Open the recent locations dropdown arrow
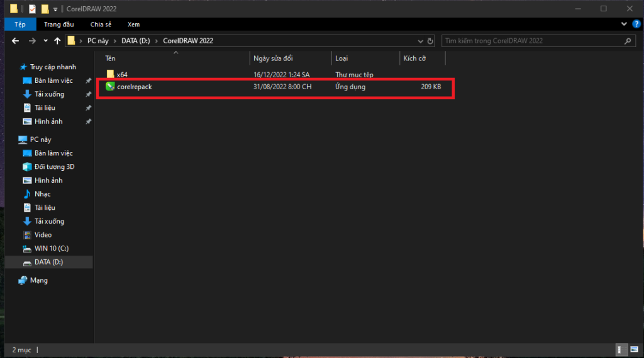This screenshot has width=644, height=358. pos(45,41)
